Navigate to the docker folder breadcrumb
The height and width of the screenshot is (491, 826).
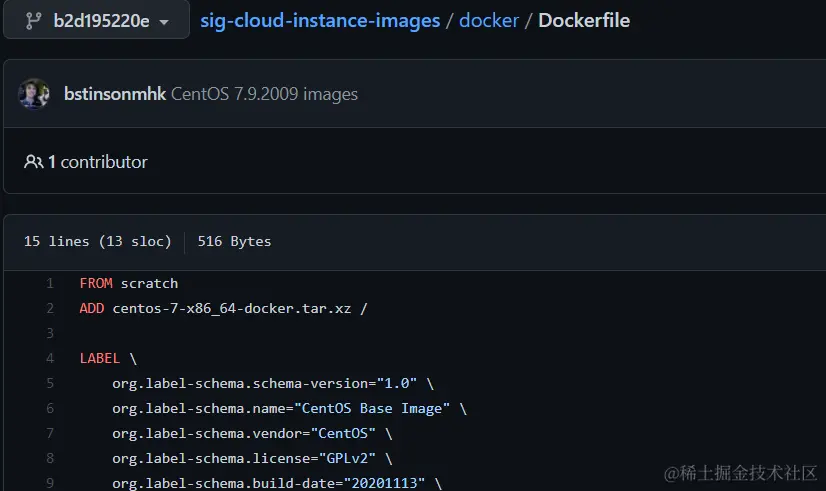[x=489, y=21]
